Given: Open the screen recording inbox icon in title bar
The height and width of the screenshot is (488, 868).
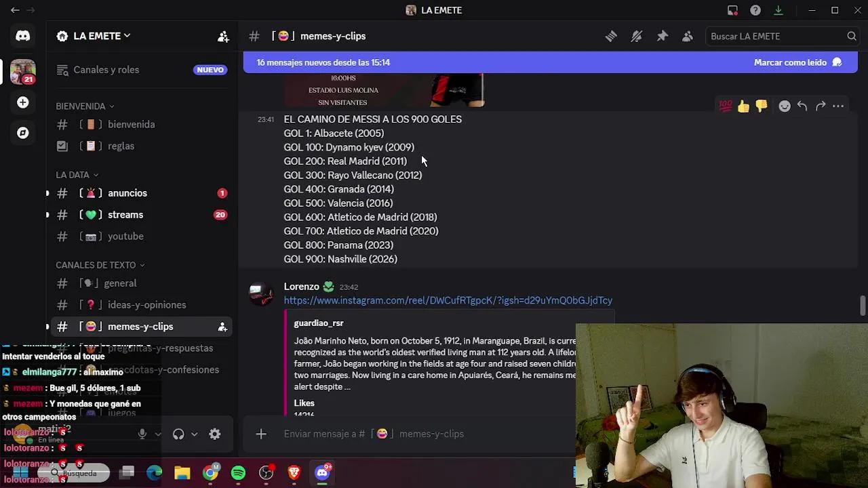Looking at the screenshot, I should 732,10.
